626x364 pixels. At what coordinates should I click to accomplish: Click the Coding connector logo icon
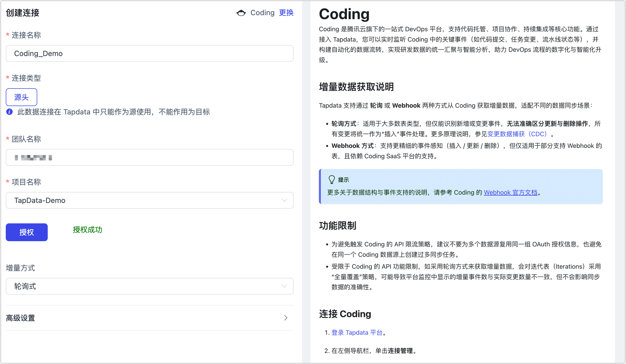[241, 13]
